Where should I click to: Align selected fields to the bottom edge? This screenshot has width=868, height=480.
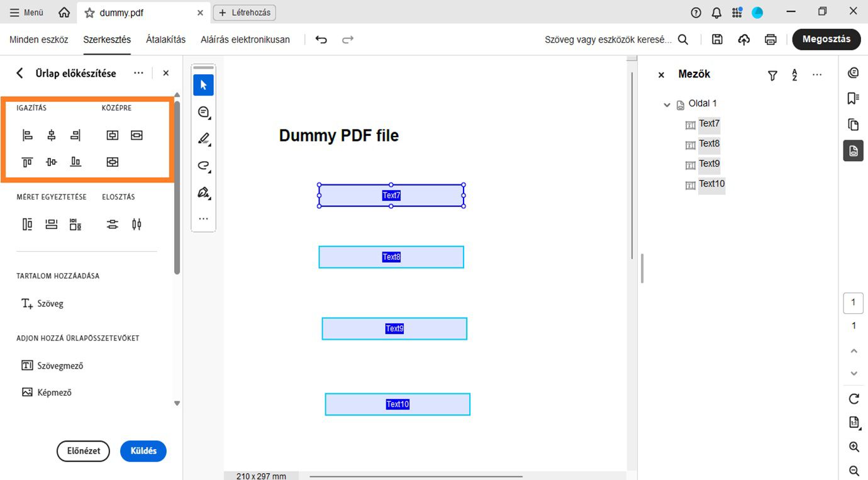point(75,162)
